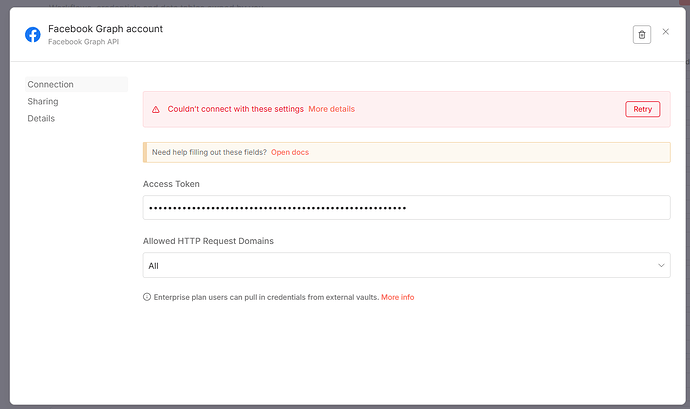Expand the chevron arrow on the All selector
This screenshot has height=409, width=690.
(x=661, y=265)
